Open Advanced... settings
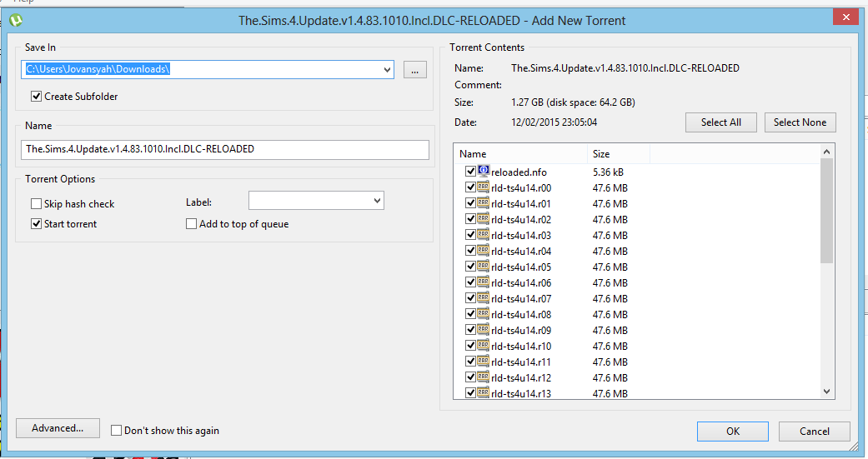Viewport: 868px width, 459px height. click(58, 428)
